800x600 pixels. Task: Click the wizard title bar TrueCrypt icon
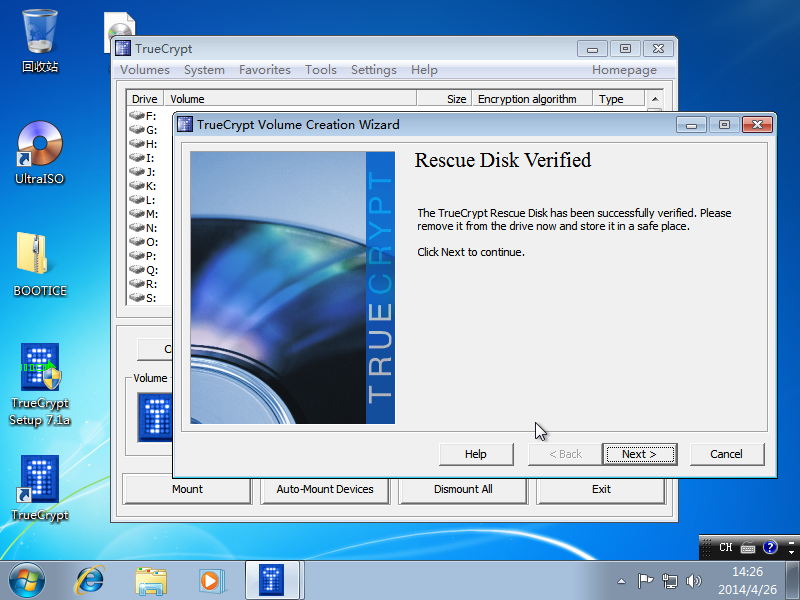click(x=185, y=124)
